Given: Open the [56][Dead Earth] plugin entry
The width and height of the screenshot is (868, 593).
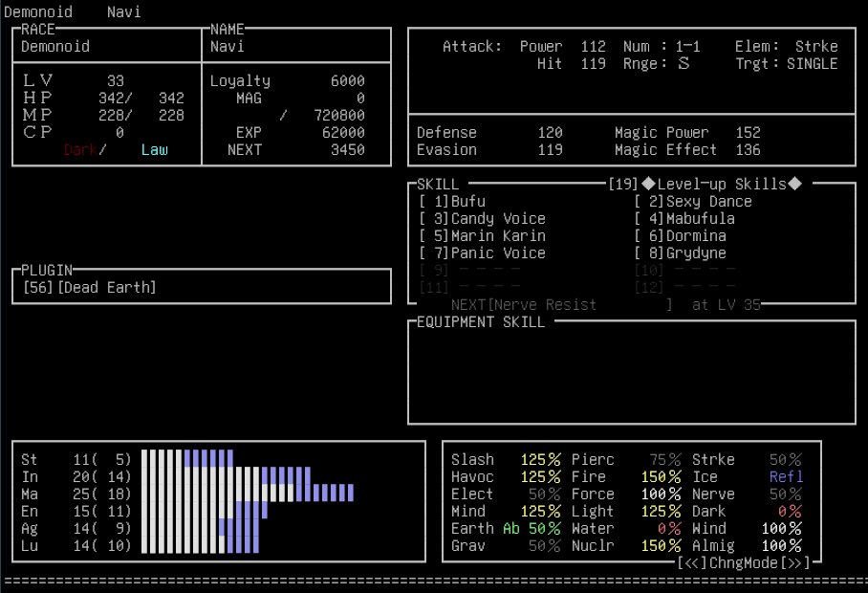Looking at the screenshot, I should 90,287.
